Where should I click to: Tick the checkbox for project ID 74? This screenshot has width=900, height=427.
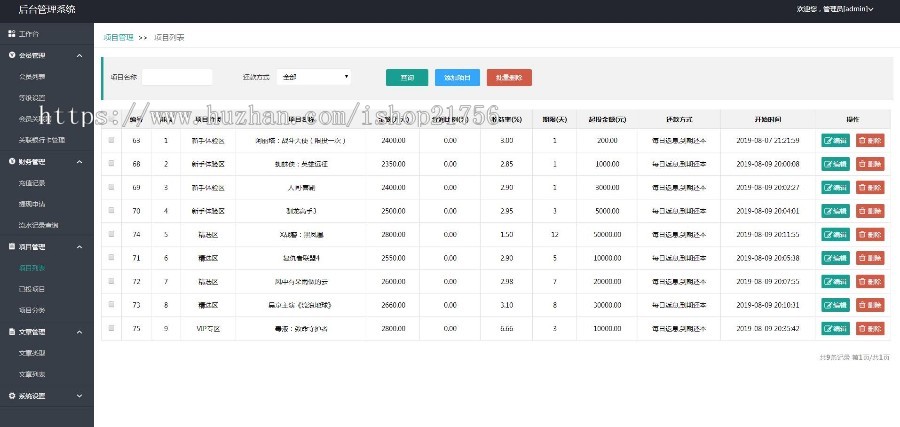tap(111, 234)
